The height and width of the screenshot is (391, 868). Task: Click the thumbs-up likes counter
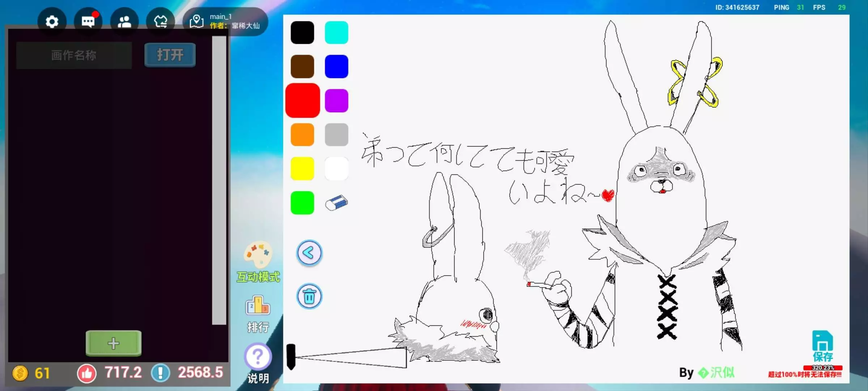[x=87, y=373]
